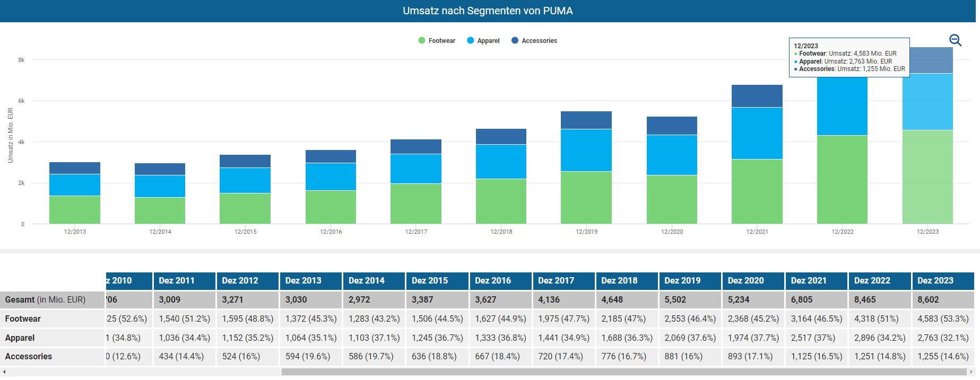Click the Dez 2021 column header
Viewport: 980px width, 380px height.
[816, 281]
